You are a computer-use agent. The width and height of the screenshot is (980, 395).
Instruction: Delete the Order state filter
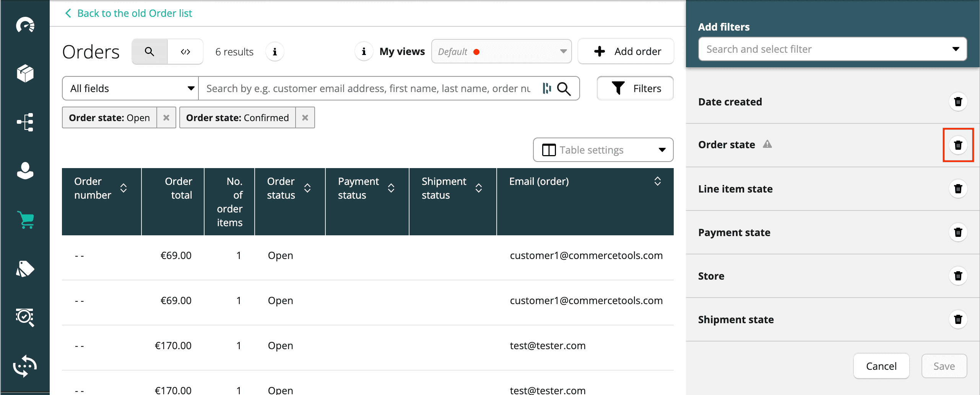(x=958, y=145)
